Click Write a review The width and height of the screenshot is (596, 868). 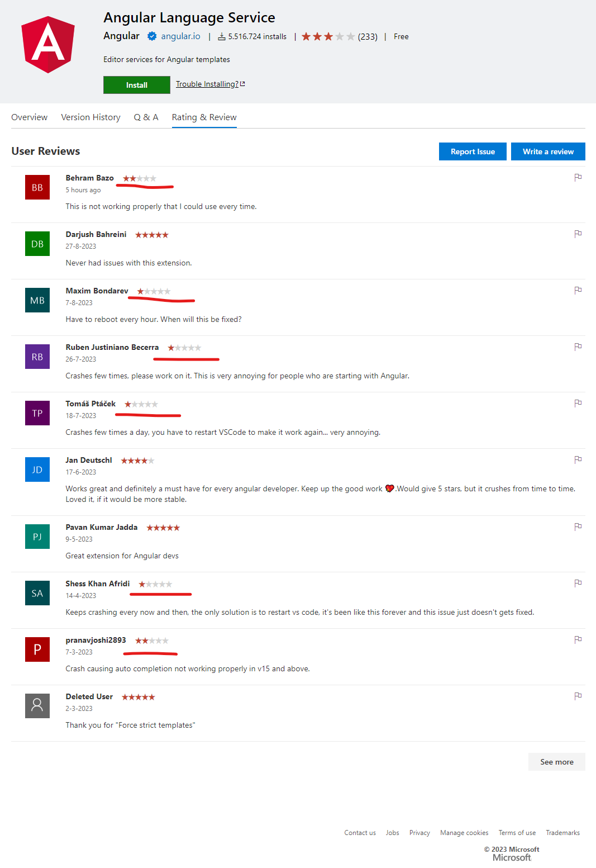pos(548,151)
